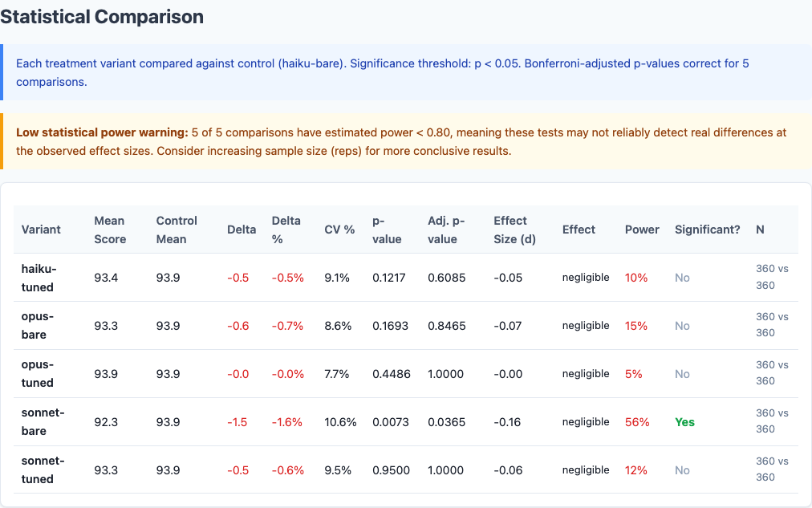Screen dimensions: 812x508
Task: Sort the table by the Variant column header
Action: pos(41,229)
